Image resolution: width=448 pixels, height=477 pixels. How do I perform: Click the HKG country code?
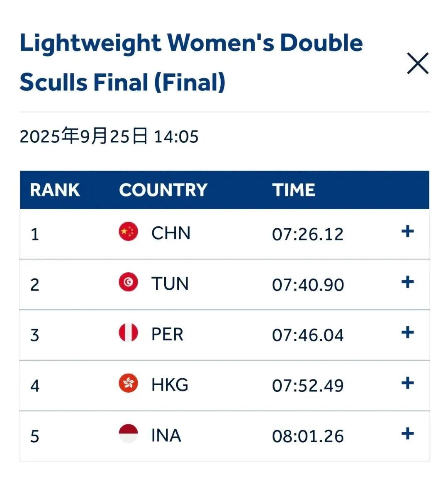click(x=170, y=385)
